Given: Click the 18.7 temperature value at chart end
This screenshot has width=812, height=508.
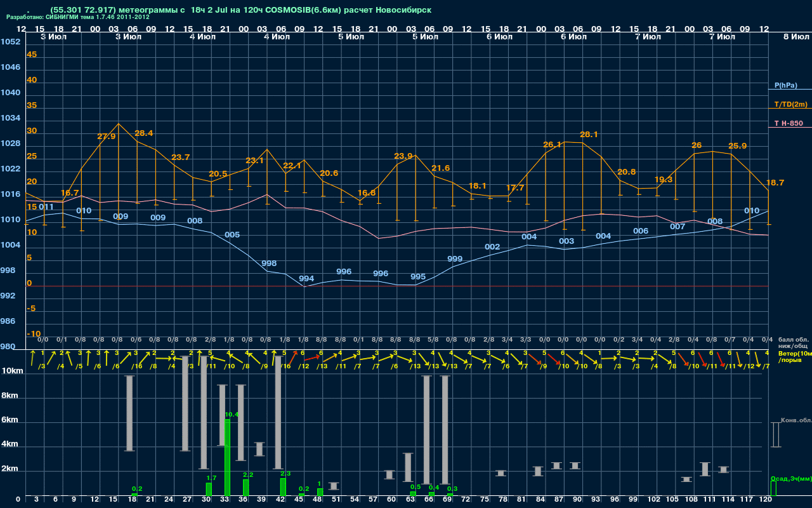Looking at the screenshot, I should 775,183.
